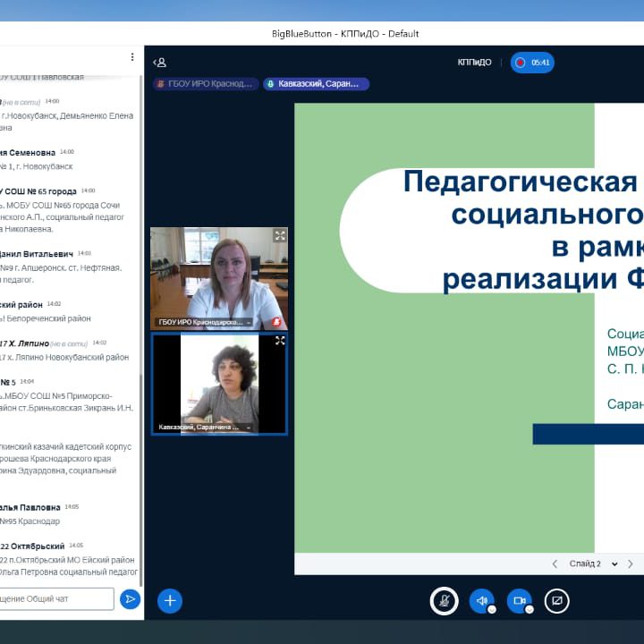Send the chat message with paper plane icon

pyautogui.click(x=131, y=598)
